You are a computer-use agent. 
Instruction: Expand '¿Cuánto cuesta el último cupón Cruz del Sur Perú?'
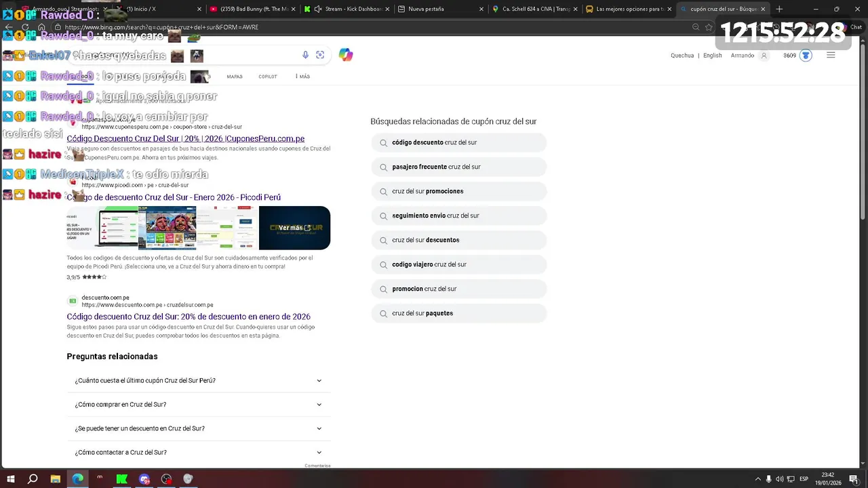[x=199, y=380]
